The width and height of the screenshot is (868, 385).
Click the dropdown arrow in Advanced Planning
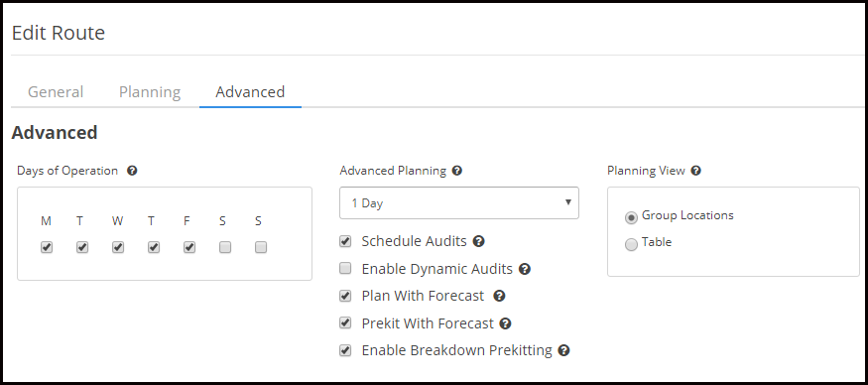click(567, 202)
